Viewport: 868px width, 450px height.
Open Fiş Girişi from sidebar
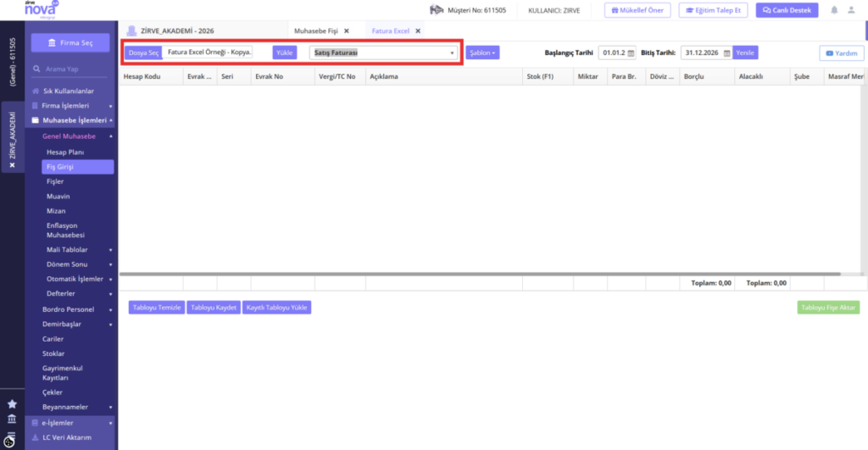(77, 167)
